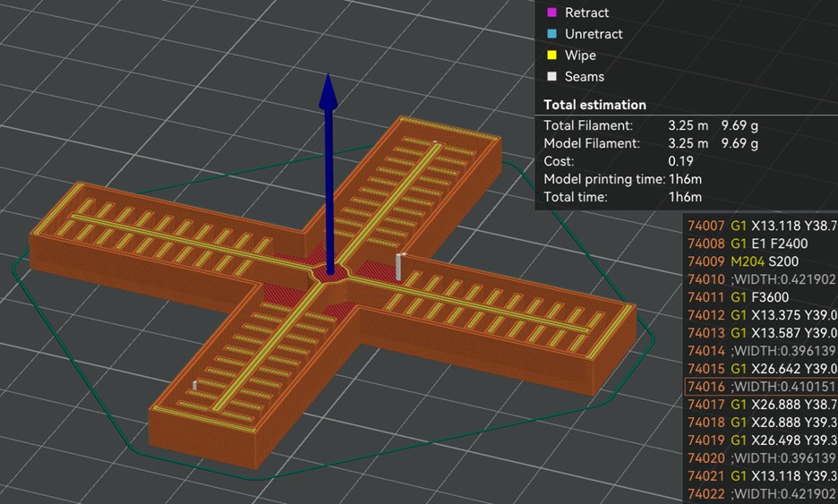
Task: Click the magenta Retract color swatch
Action: click(550, 13)
